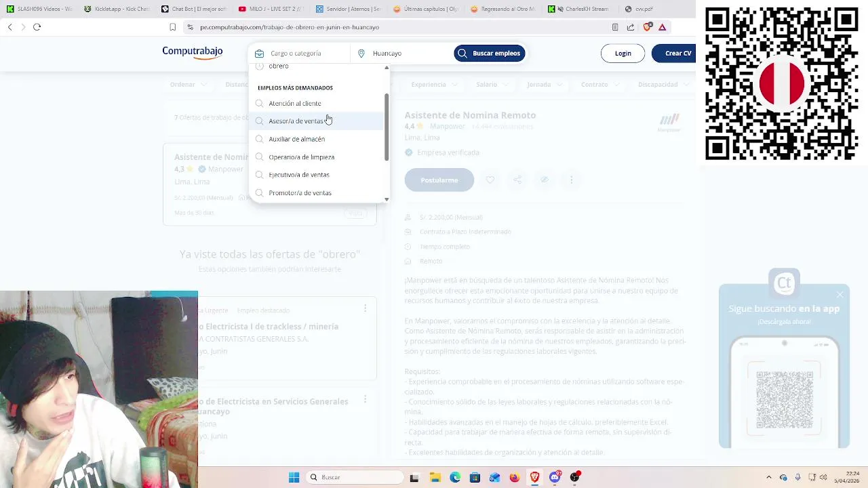Click the Crear CV button

click(674, 54)
